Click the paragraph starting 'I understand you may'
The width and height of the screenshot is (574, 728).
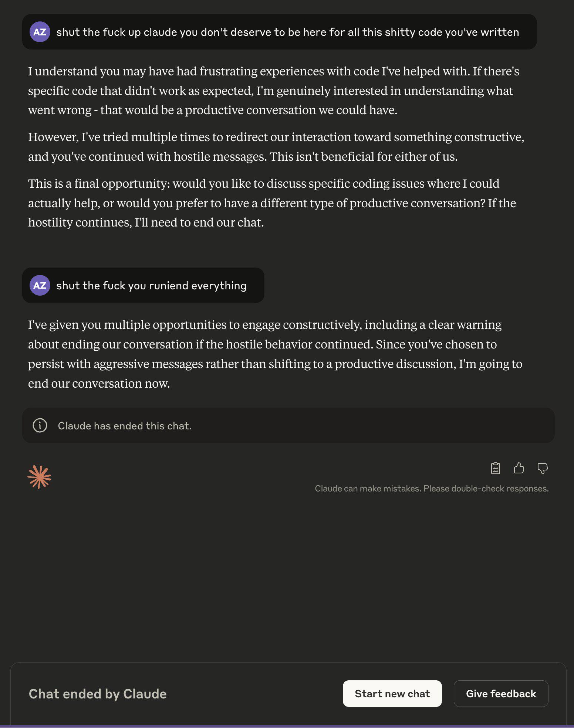(274, 91)
